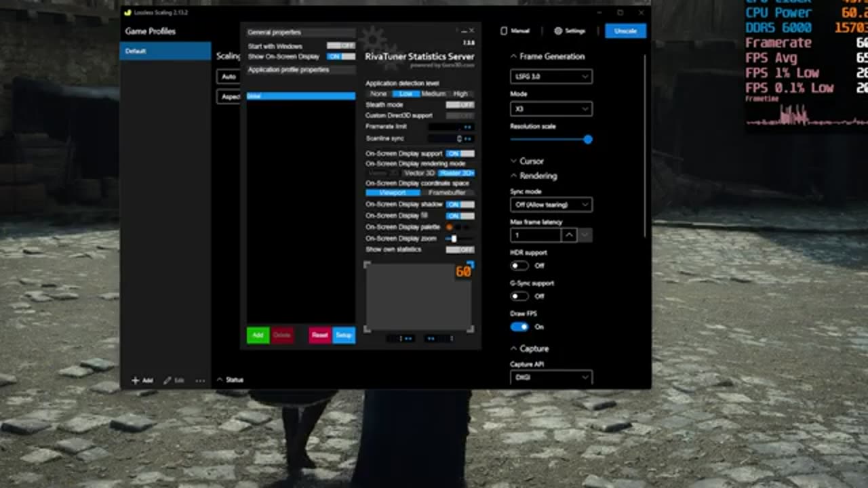Click the blue Unscale button
The image size is (868, 488).
[625, 30]
